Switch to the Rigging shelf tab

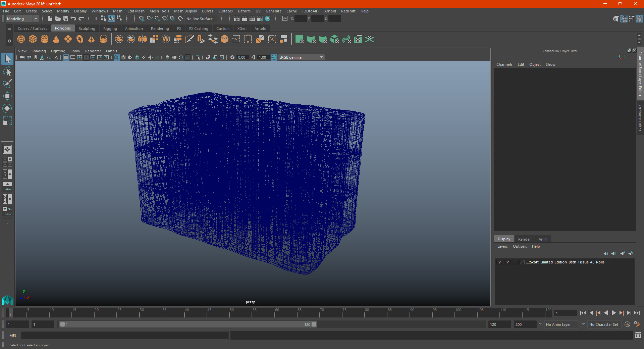pos(110,29)
